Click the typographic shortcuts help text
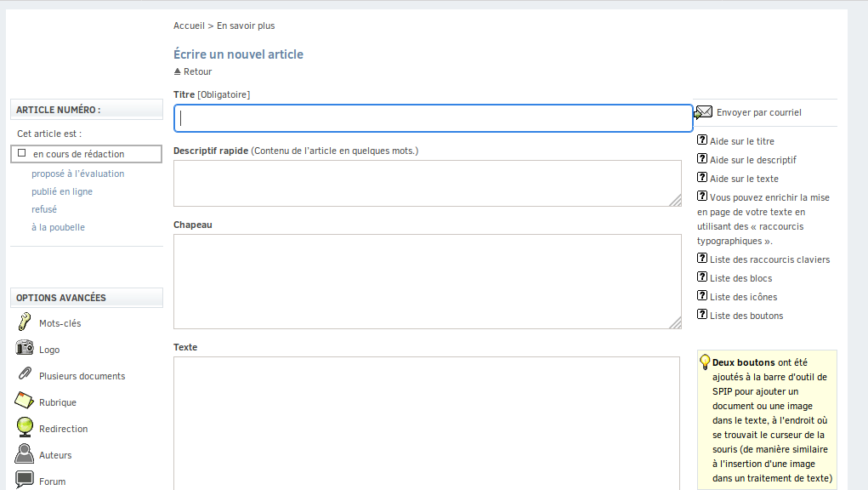This screenshot has height=490, width=868. click(x=763, y=219)
